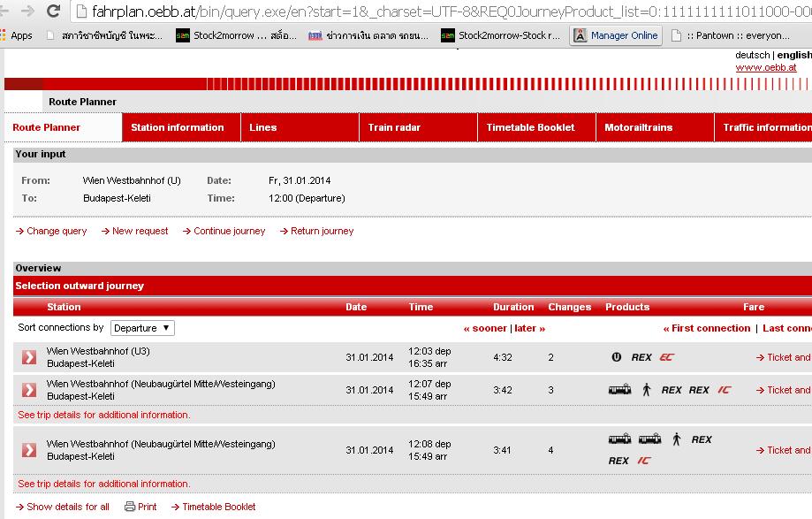Open Ticket link for the 12:03 connection
Viewport: 812px width, 519px height.
tap(784, 357)
